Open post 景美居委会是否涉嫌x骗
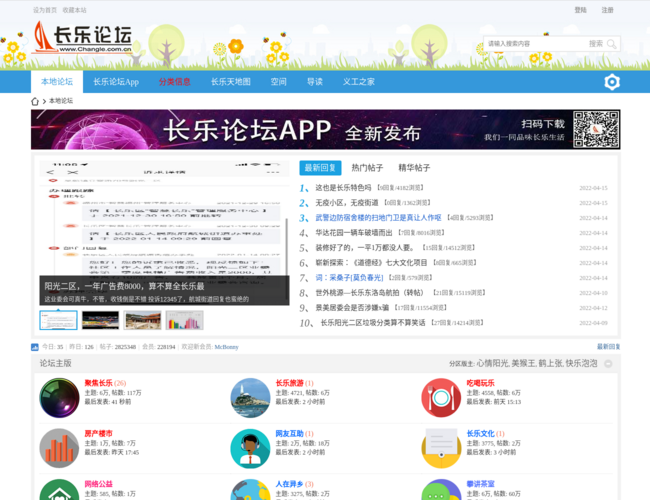This screenshot has height=500, width=650. 352,308
